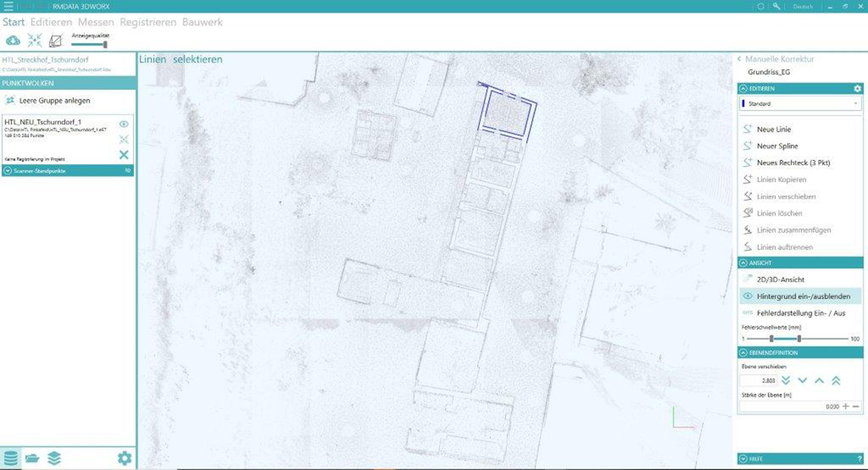Toggle Fehlerdarstellung Ein- / Aus
Screen dimensions: 868x470
tap(801, 313)
